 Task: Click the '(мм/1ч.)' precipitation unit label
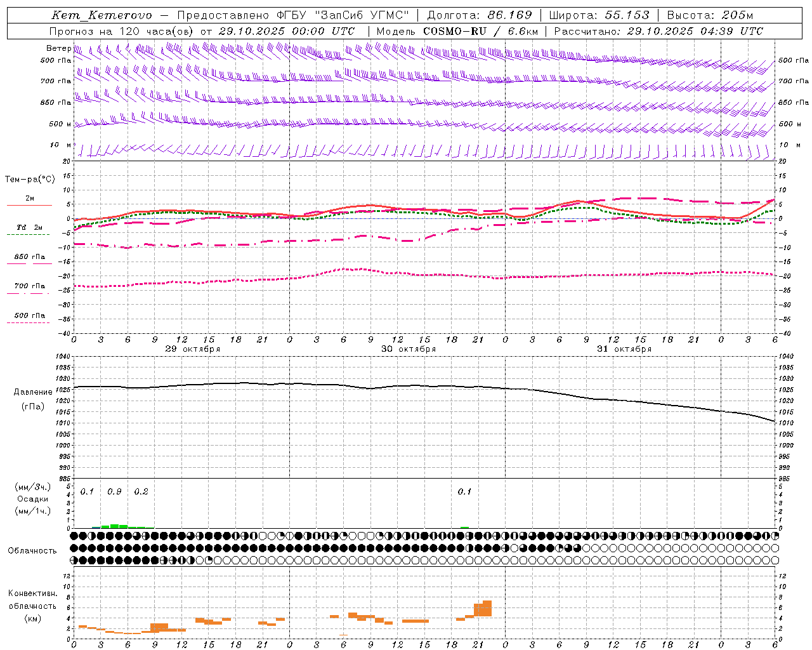click(33, 510)
